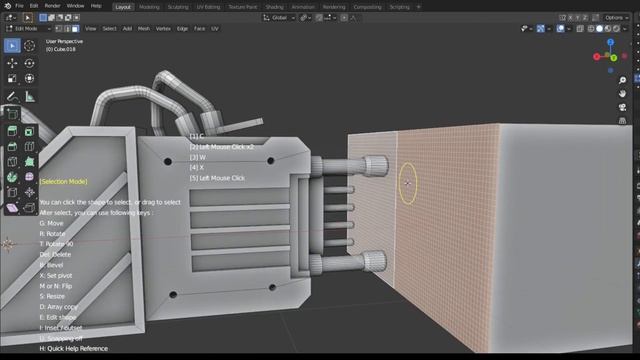
Task: Choose the Poly Build tool
Action: [x=29, y=162]
